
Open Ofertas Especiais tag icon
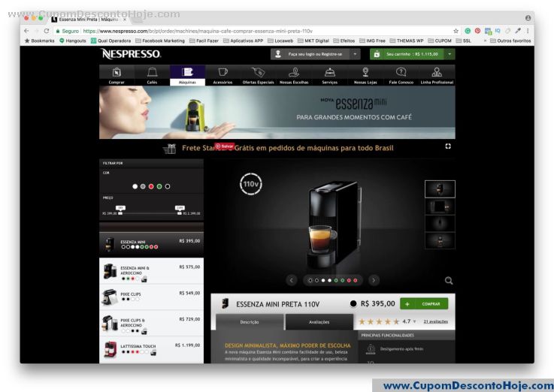(259, 75)
